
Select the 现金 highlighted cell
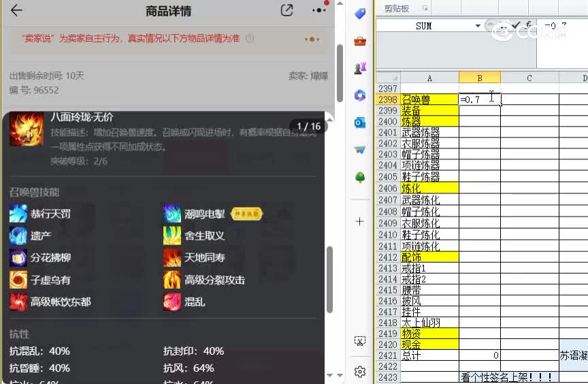pos(429,345)
